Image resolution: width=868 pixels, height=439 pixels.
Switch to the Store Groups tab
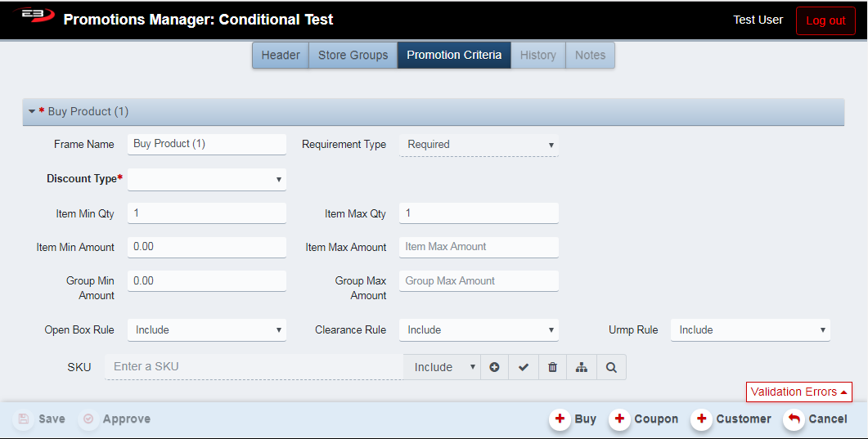(353, 56)
